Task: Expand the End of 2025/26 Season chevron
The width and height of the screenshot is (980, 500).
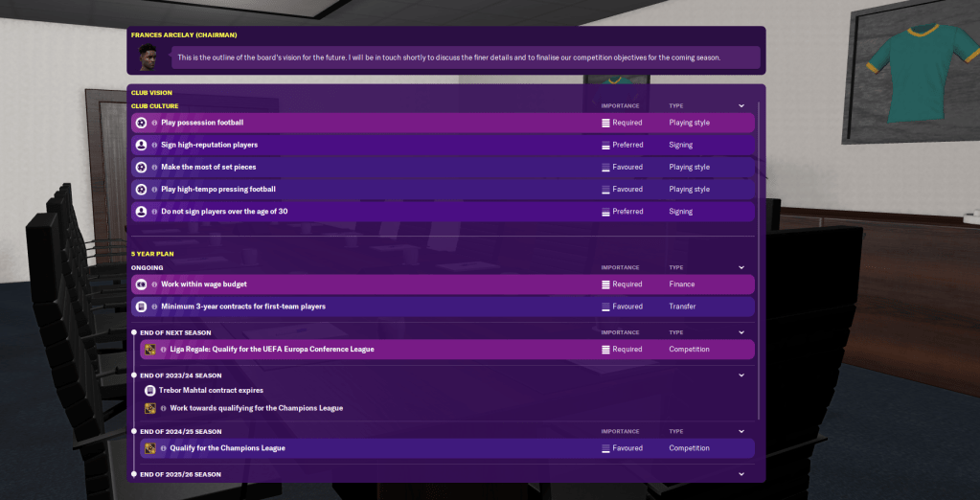Action: click(741, 474)
